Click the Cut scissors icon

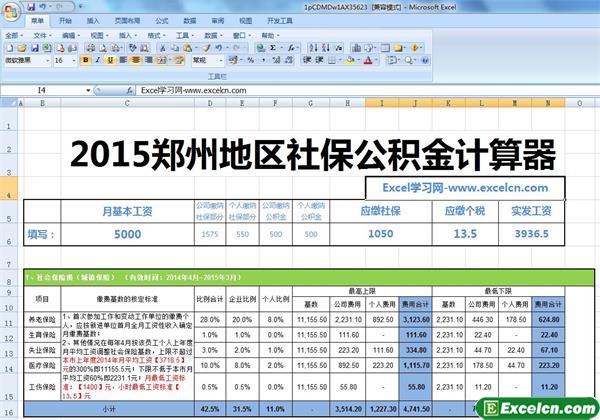click(163, 48)
